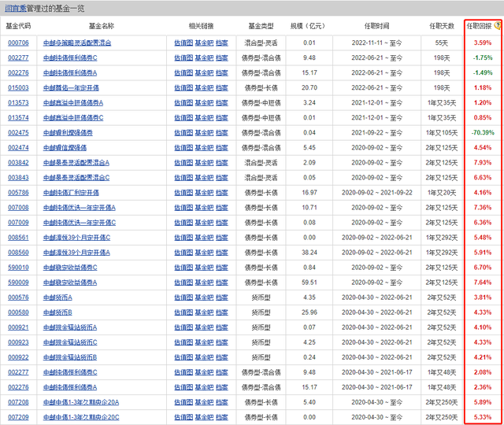
Task: Open 基金吧 link in row 008560
Action: coord(204,253)
